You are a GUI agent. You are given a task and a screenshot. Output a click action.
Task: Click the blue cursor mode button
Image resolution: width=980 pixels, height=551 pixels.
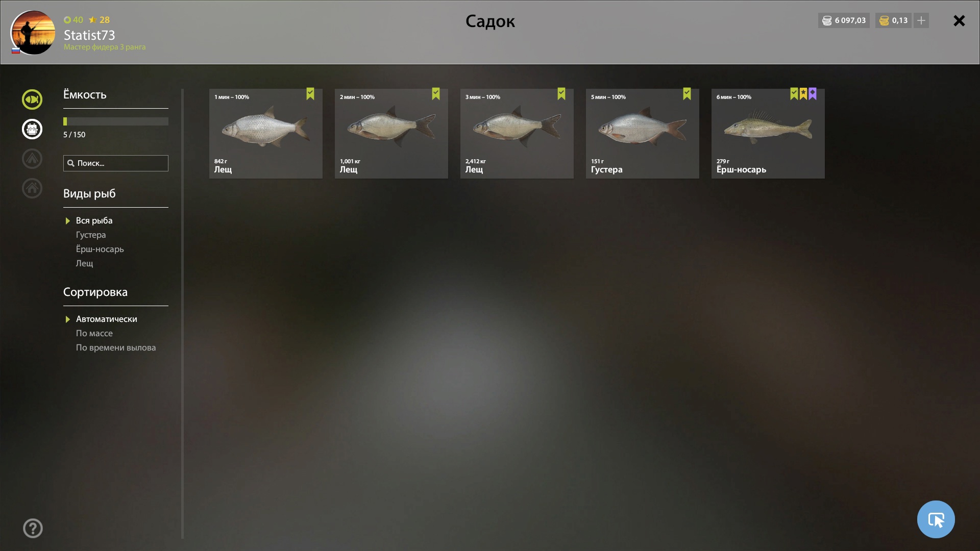[x=936, y=519]
